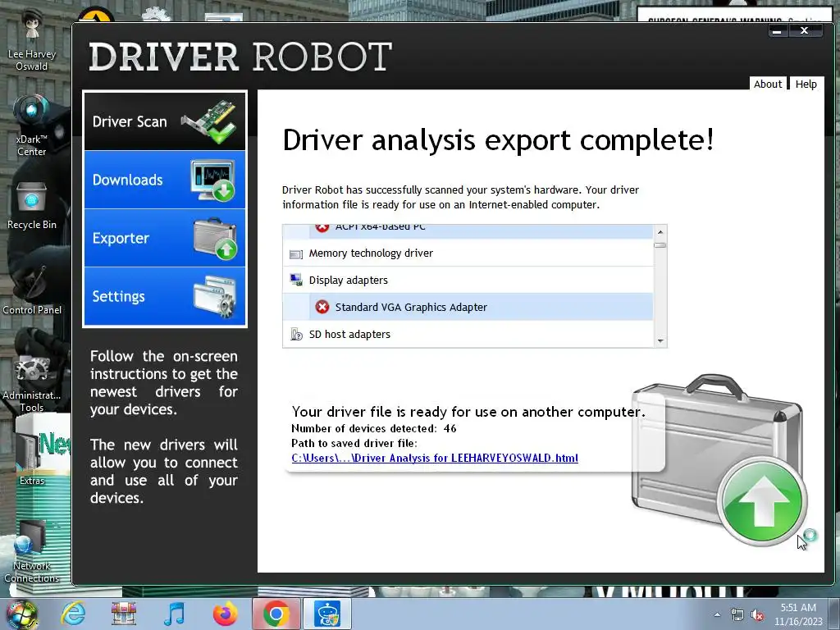Click the Settings gear windows icon
The height and width of the screenshot is (630, 840).
[215, 296]
